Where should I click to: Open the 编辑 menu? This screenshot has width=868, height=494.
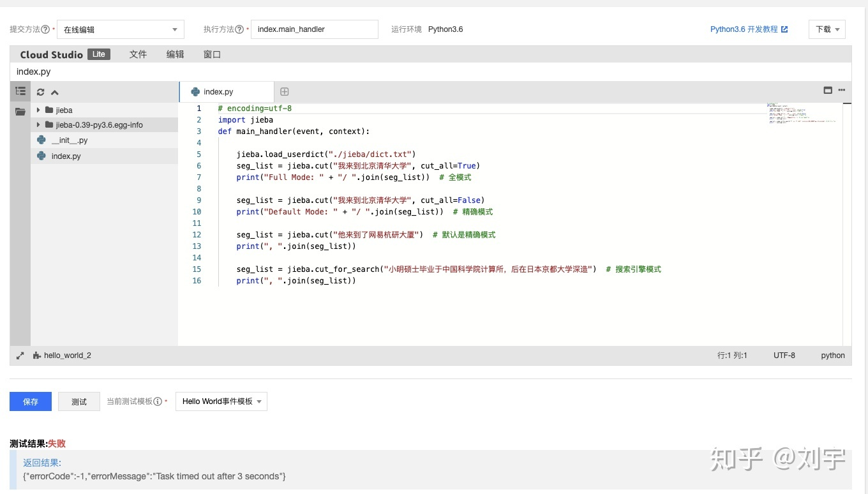pos(175,54)
